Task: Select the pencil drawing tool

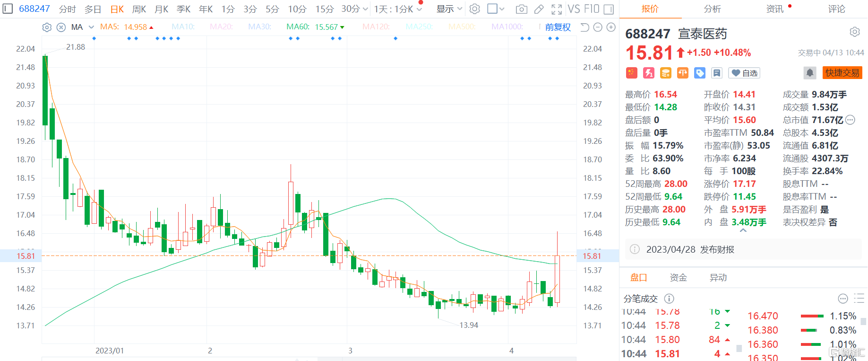Action: tap(539, 9)
